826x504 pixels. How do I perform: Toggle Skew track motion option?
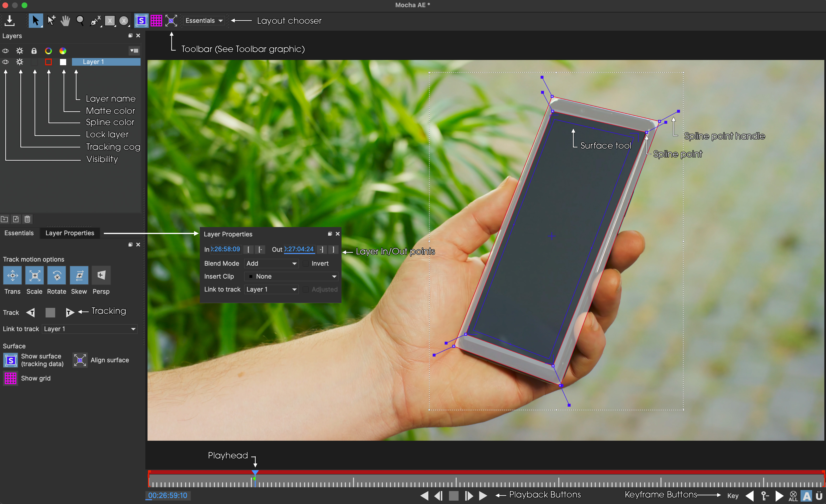[79, 275]
